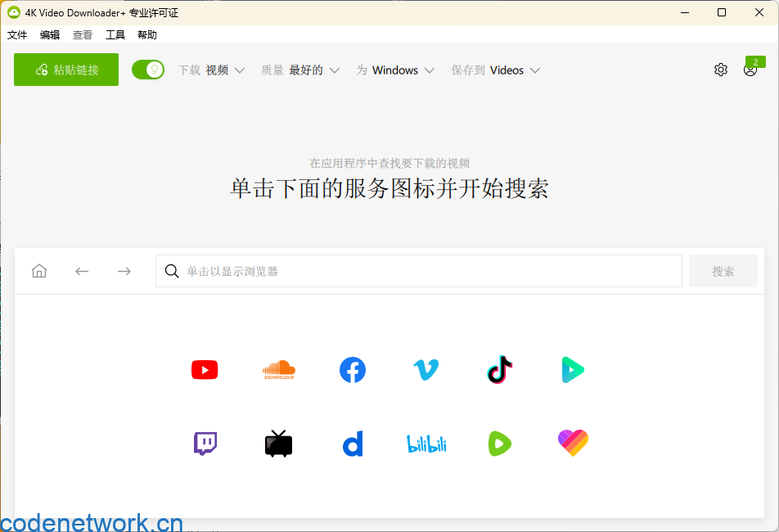The height and width of the screenshot is (532, 779).
Task: Open Facebook from the service grid
Action: [x=352, y=370]
